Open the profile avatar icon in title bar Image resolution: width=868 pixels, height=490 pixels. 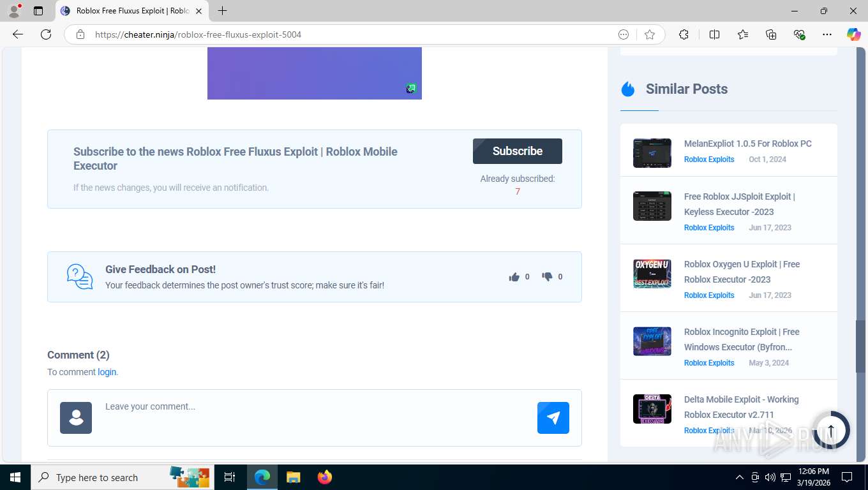tap(14, 11)
